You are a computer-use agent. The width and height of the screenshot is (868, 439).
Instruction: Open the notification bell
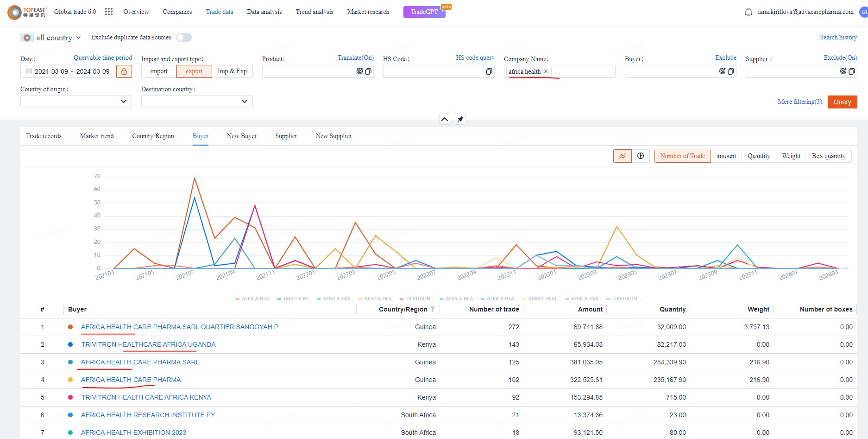[748, 12]
